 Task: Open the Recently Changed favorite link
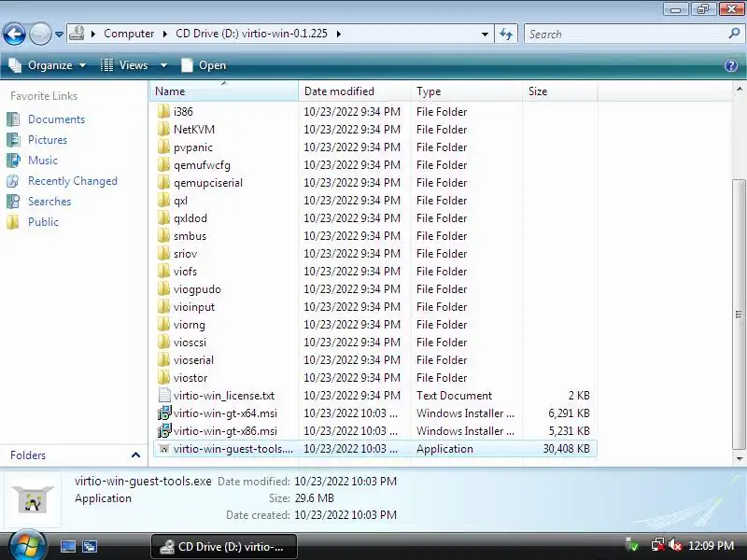pos(73,181)
